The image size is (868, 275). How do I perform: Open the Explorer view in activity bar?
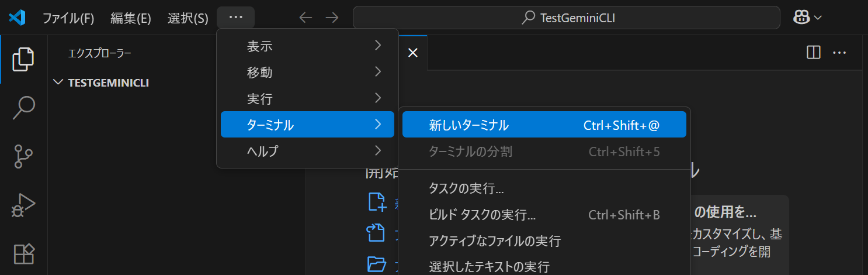(x=23, y=59)
